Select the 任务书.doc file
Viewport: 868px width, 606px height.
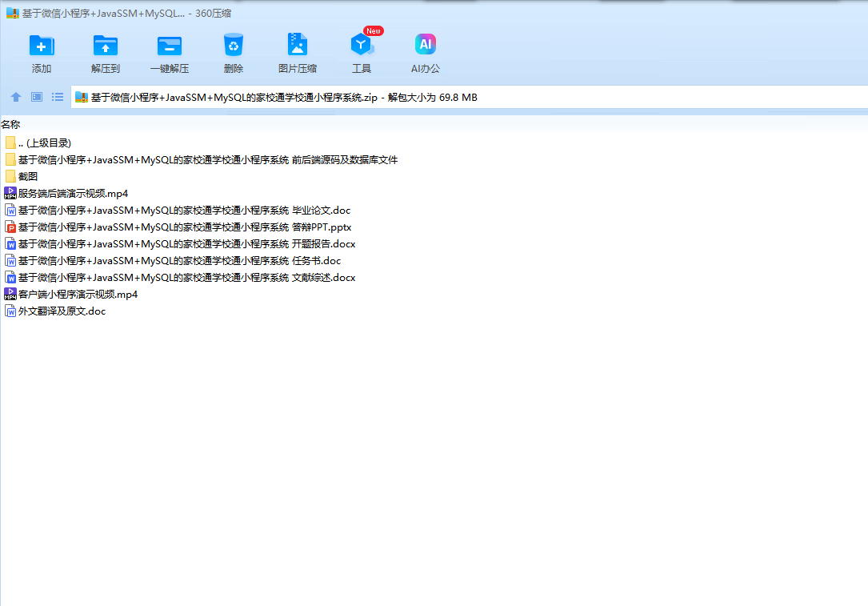click(179, 261)
